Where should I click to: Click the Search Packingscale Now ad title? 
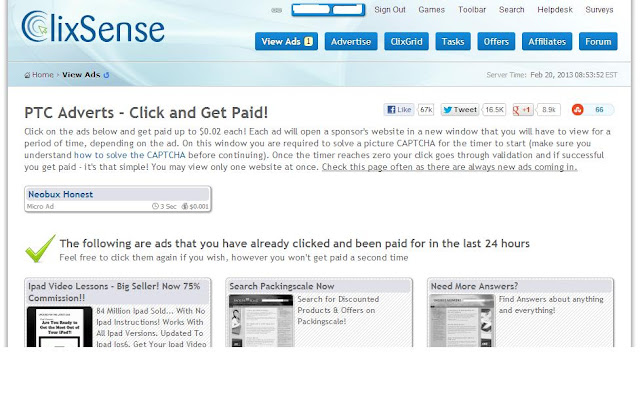click(x=282, y=286)
